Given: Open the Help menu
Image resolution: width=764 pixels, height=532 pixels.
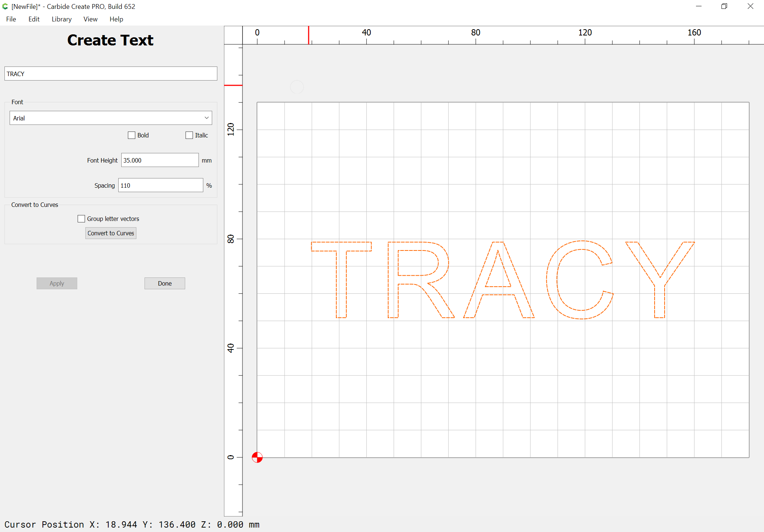Looking at the screenshot, I should [x=116, y=19].
